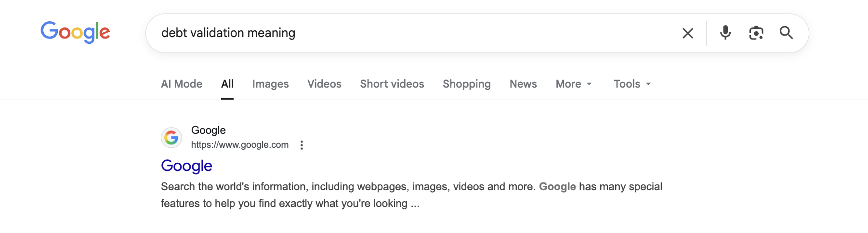Click the https://www.google.com URL text

(240, 145)
